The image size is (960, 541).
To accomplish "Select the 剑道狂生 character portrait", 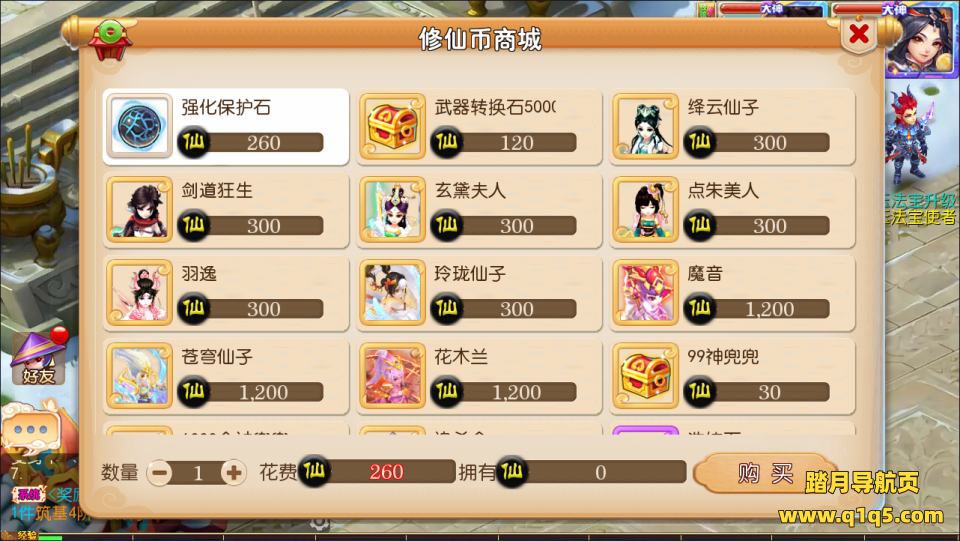I will click(140, 209).
